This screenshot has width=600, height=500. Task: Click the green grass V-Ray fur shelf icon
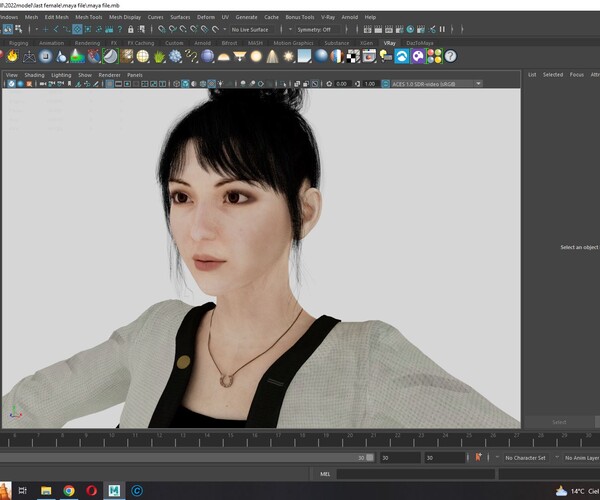159,56
